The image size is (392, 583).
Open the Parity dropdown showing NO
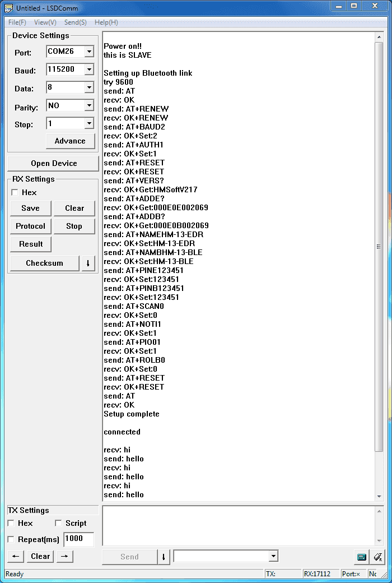(88, 105)
